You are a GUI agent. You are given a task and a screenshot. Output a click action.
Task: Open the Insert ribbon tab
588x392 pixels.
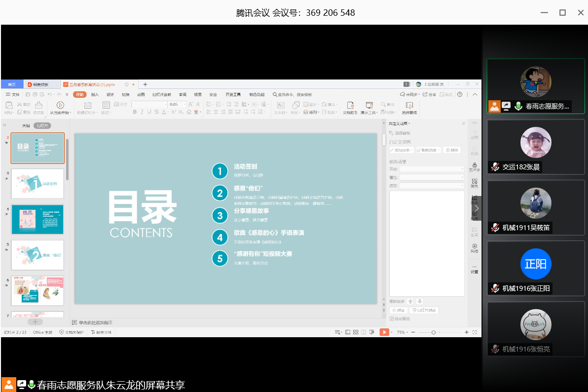click(95, 94)
